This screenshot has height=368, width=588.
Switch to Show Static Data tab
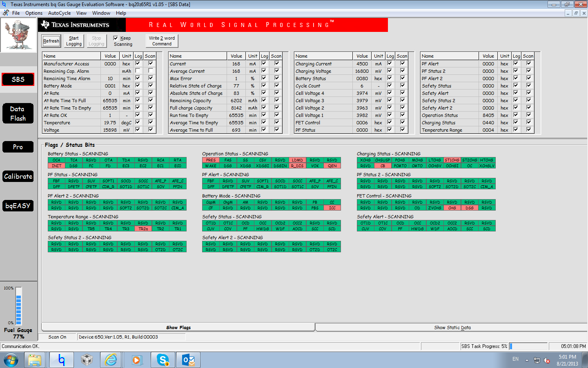tap(452, 328)
